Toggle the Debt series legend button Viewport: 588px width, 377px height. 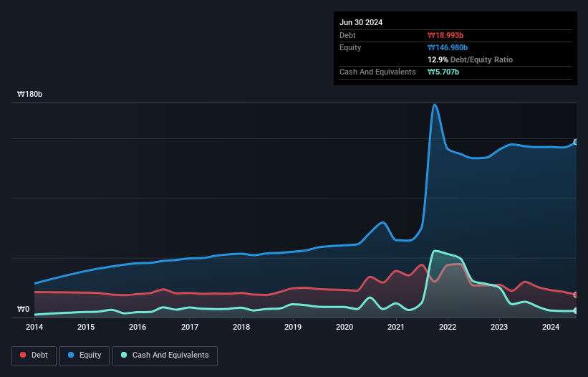tap(34, 355)
